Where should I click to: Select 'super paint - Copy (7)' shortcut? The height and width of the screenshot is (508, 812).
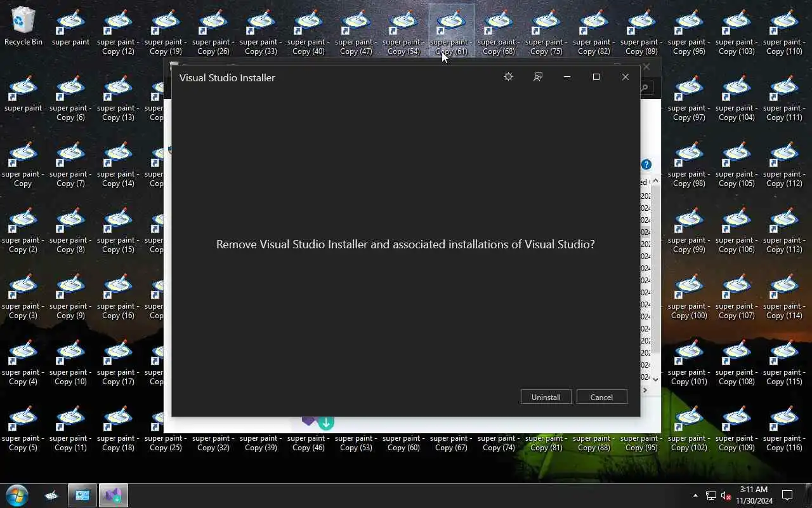70,164
